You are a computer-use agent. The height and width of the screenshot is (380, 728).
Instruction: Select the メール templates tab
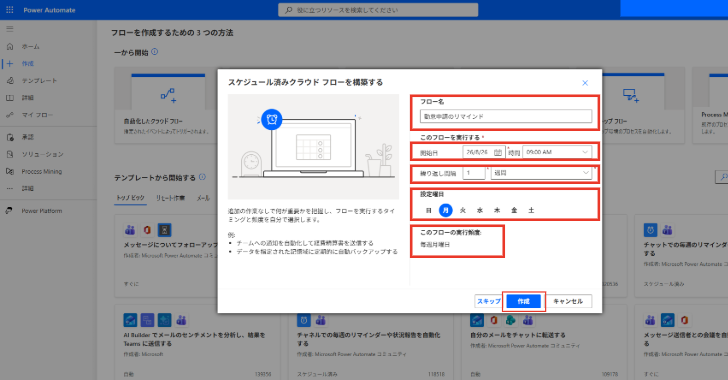(203, 198)
